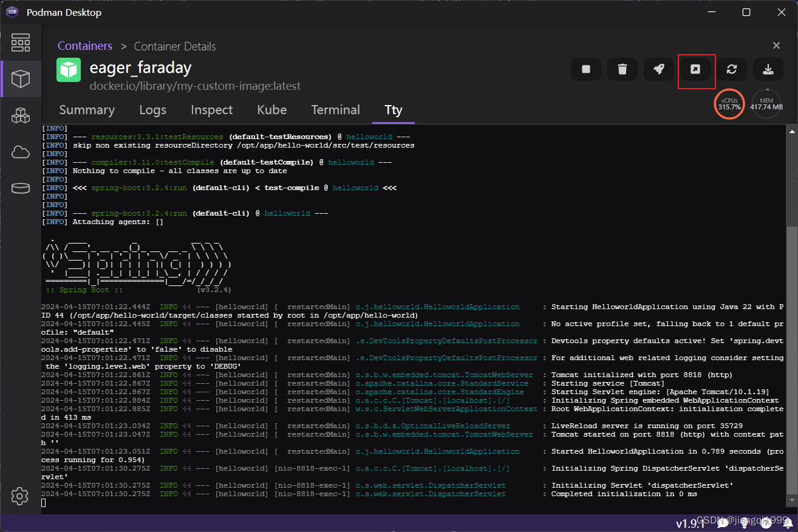The height and width of the screenshot is (532, 798).
Task: Click 'Initializing Servlet 'dispatcherServlet'' log text
Action: (x=642, y=485)
